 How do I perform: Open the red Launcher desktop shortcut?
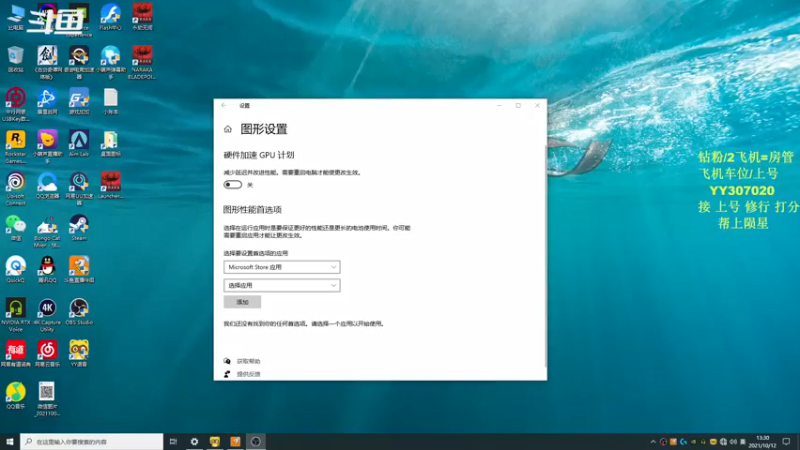tap(110, 186)
